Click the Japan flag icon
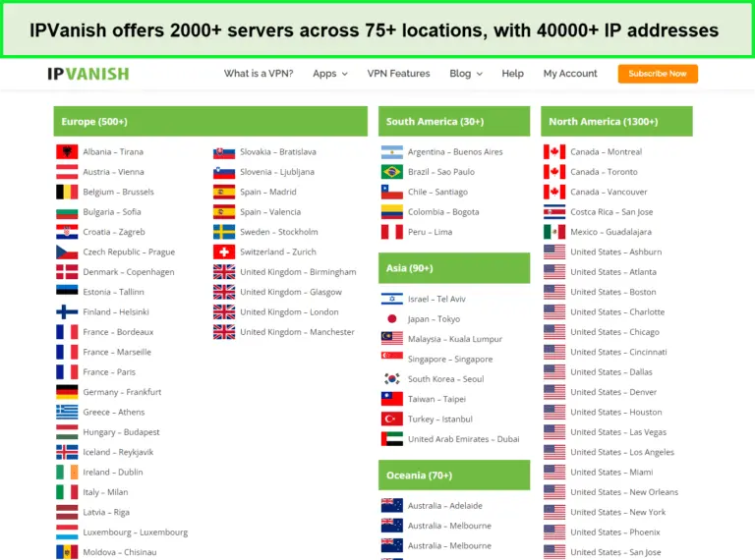Viewport: 755px width, 560px height. pyautogui.click(x=392, y=319)
